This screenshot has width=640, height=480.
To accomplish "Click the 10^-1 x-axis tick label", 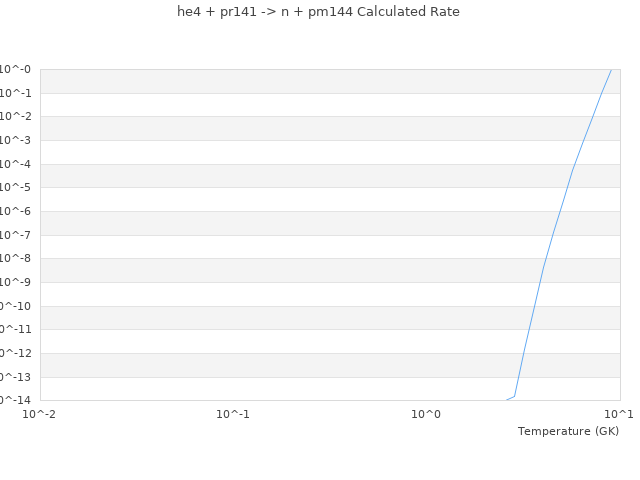I will (233, 414).
